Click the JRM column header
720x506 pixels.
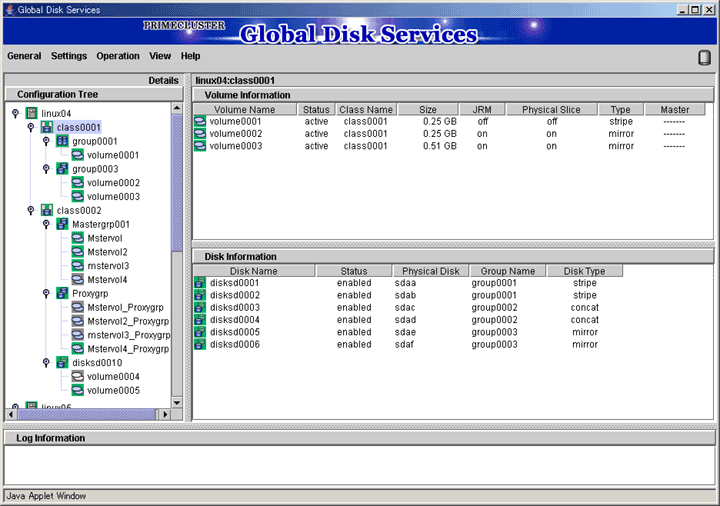coord(482,109)
